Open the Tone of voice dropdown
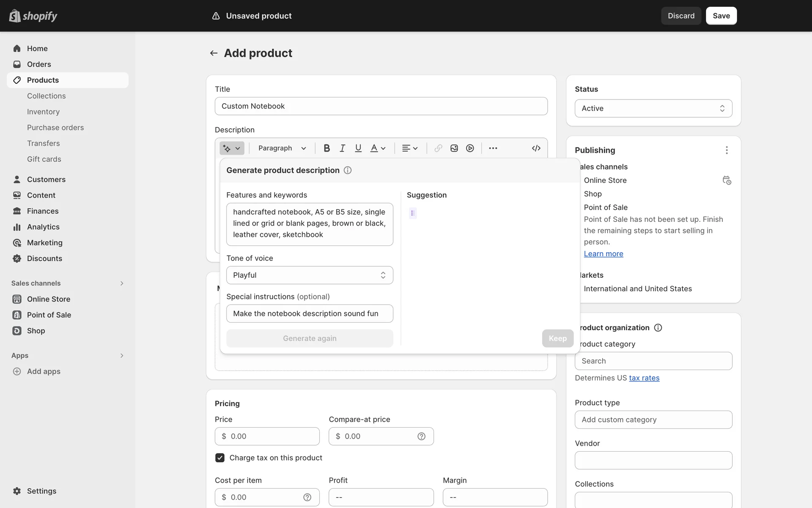 pos(310,275)
